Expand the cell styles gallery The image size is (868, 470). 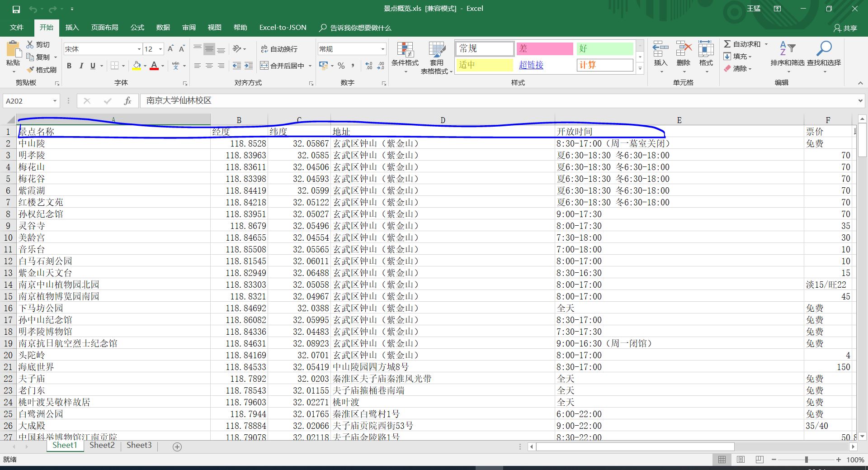click(640, 69)
